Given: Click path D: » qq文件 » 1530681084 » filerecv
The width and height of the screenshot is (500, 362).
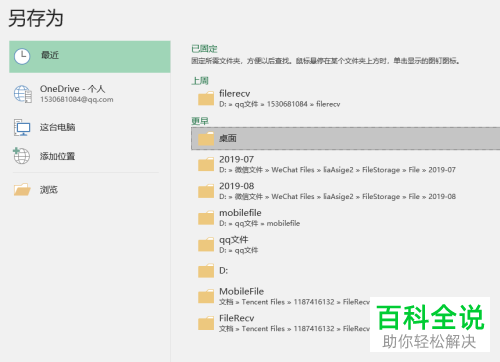Looking at the screenshot, I should (280, 104).
